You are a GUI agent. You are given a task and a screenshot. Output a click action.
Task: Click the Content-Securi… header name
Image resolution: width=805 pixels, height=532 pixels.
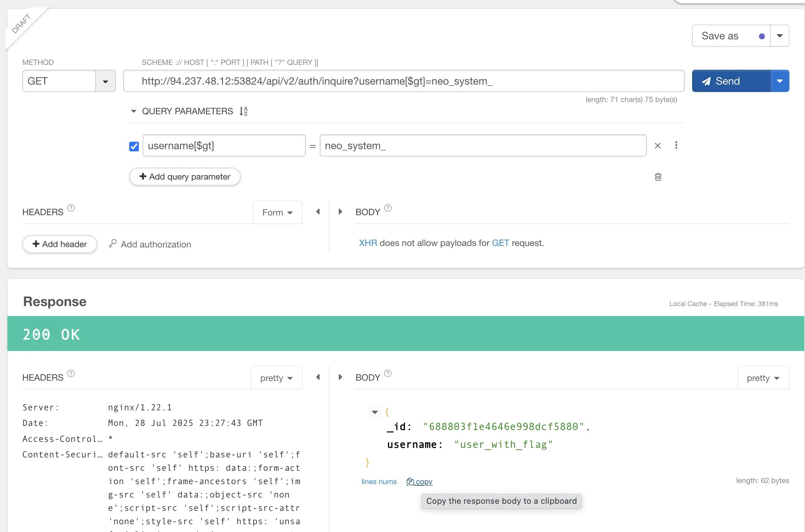point(62,454)
